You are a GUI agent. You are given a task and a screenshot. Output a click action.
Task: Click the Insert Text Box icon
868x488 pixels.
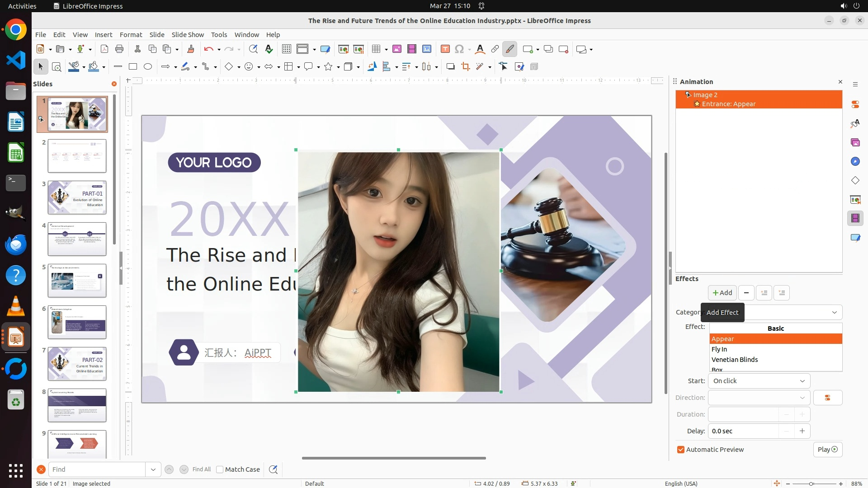[445, 49]
